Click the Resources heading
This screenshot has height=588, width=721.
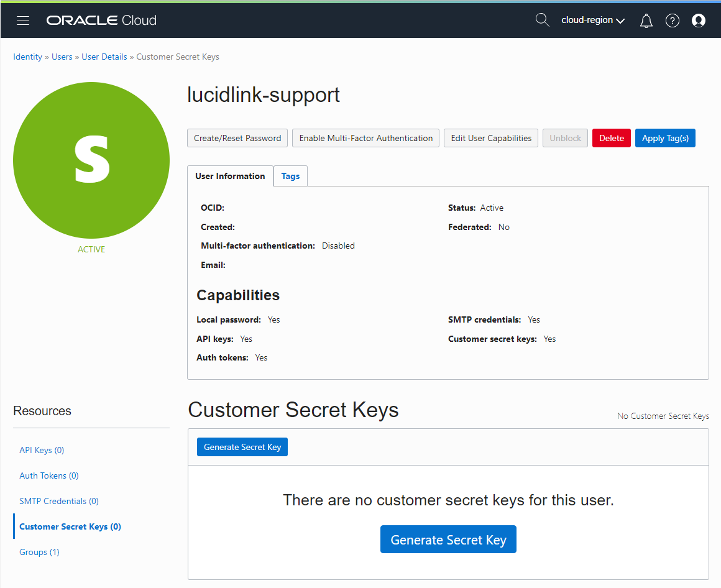42,411
